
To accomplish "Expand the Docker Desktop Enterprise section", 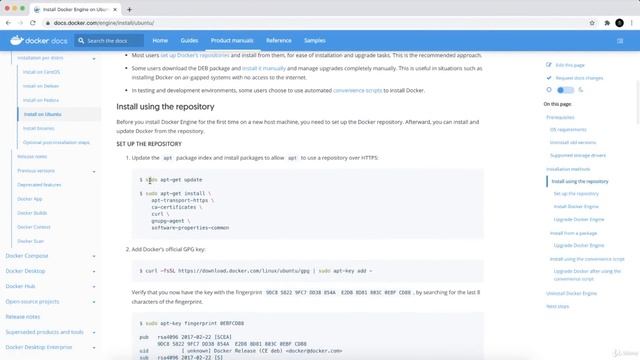I will [x=94, y=348].
